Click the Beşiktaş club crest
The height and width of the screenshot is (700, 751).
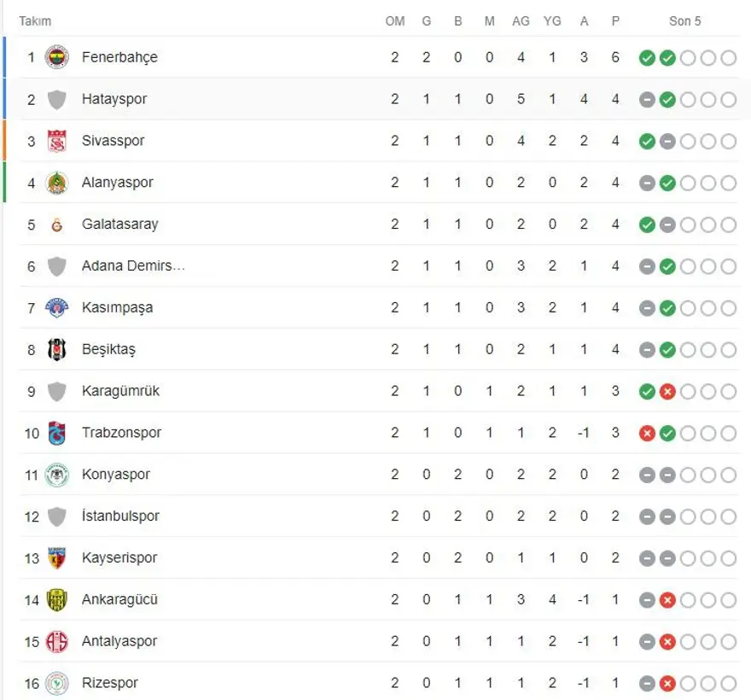coord(56,349)
